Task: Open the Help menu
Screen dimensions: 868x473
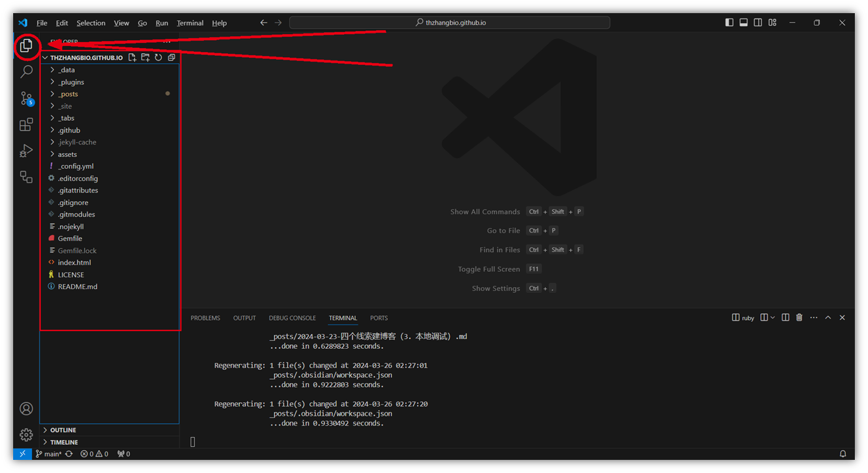Action: coord(219,23)
